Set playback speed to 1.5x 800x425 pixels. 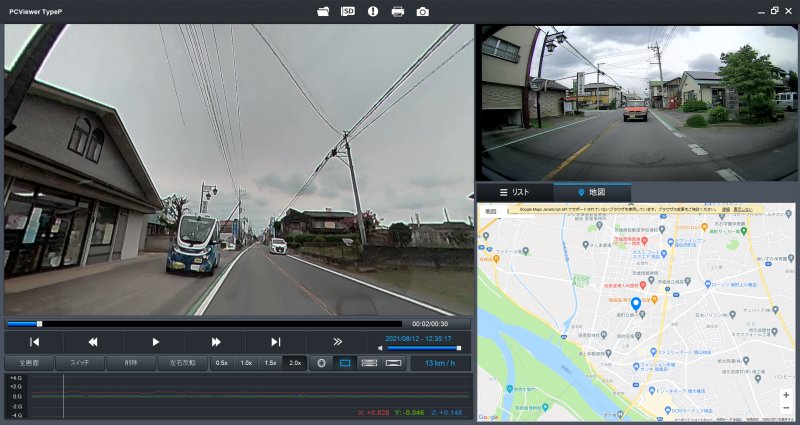tap(270, 363)
